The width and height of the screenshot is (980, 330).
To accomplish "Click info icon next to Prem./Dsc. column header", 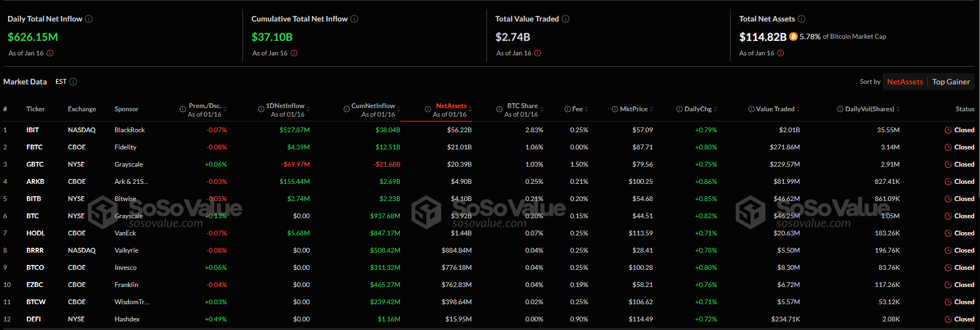I will click(183, 109).
